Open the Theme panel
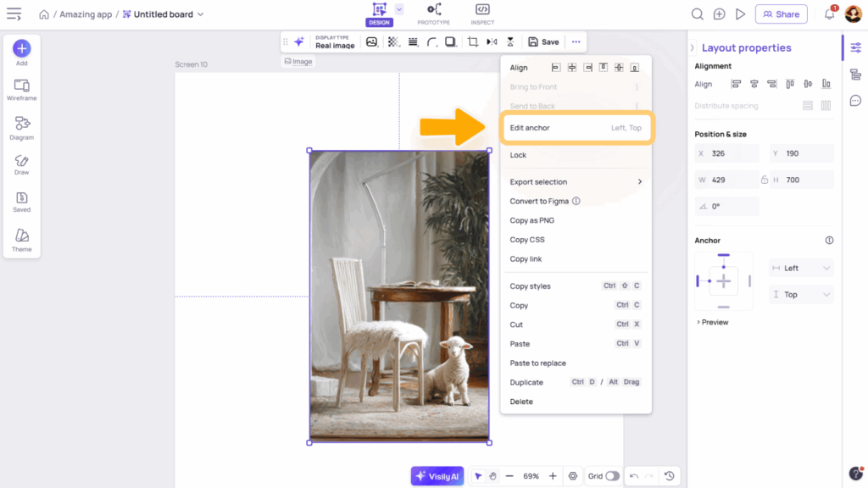Viewport: 868px width, 488px height. (21, 240)
